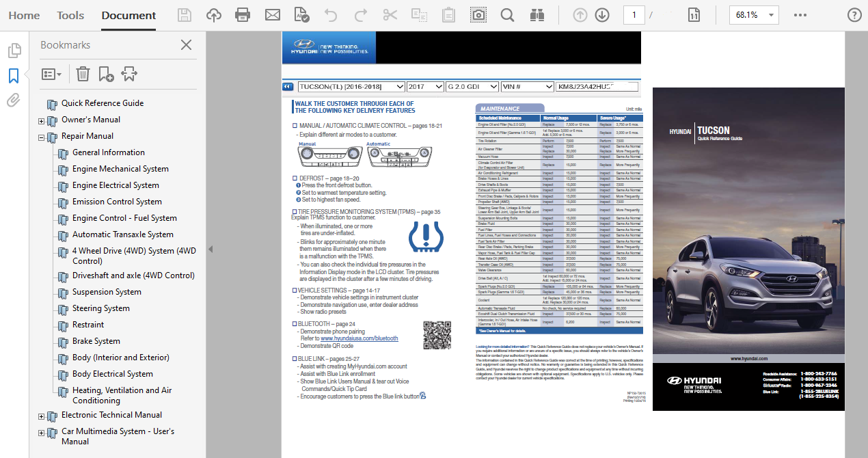
Task: Switch to the Home tab
Action: [x=24, y=15]
